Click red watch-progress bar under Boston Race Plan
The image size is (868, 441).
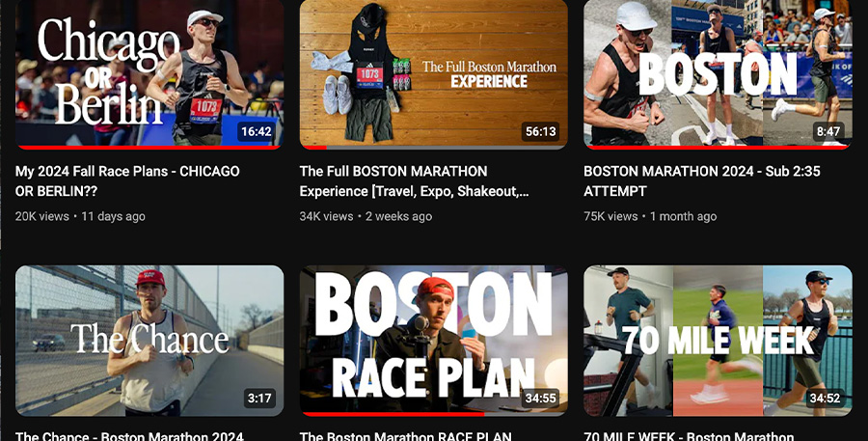[393, 414]
